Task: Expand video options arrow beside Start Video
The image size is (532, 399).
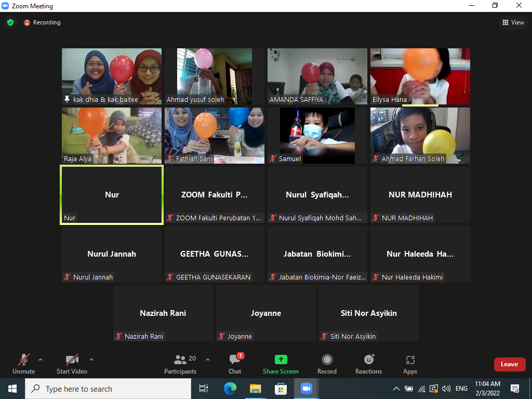Action: coord(91,360)
